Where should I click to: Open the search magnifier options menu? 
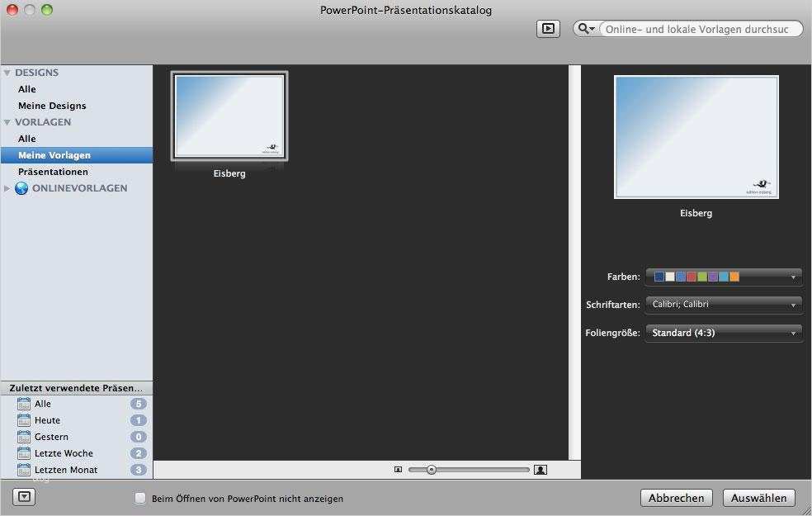coord(586,29)
